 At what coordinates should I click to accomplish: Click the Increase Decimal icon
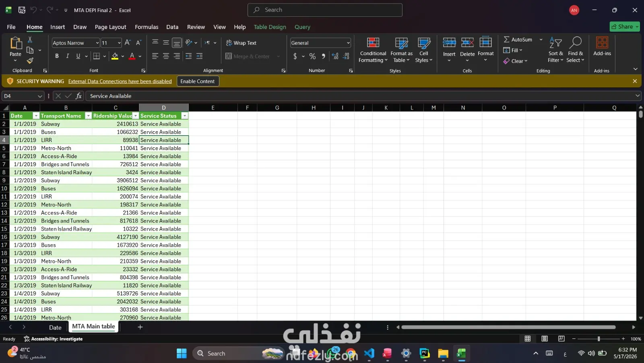(x=335, y=56)
